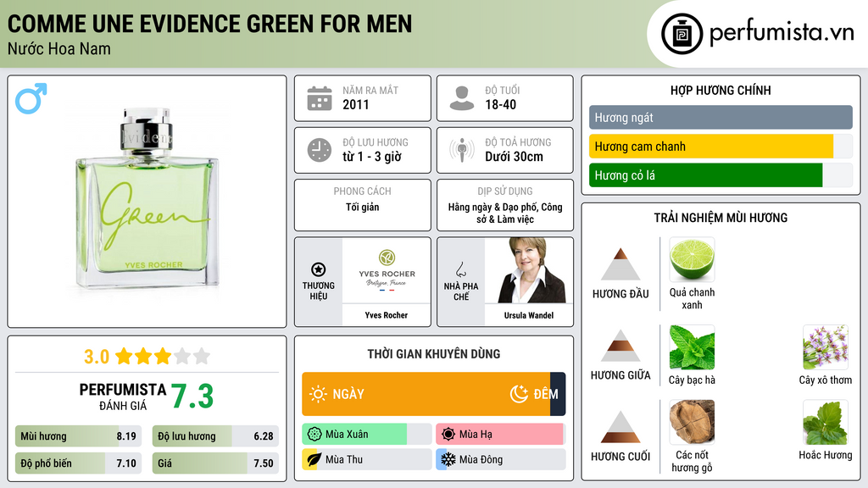The height and width of the screenshot is (488, 868).
Task: Click the sillage radiating person icon
Action: 462,150
